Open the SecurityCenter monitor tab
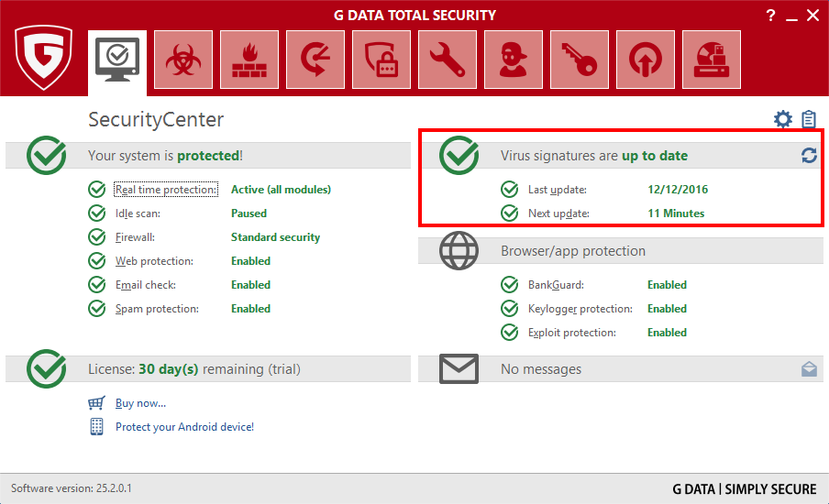The height and width of the screenshot is (504, 829). click(117, 62)
